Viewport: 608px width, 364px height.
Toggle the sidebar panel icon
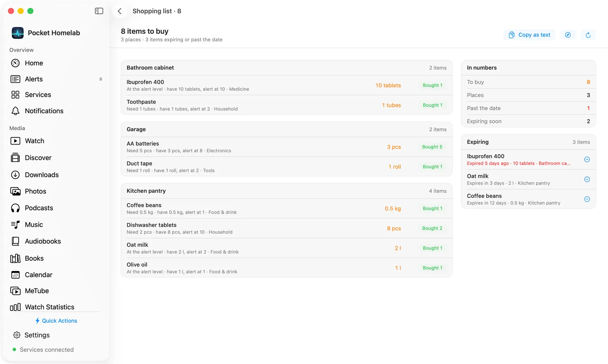(x=99, y=11)
